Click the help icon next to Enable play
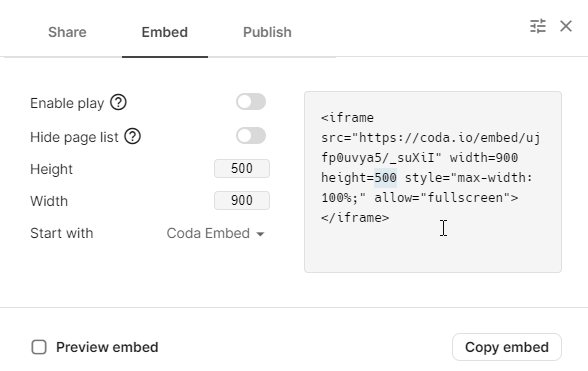Screen dimensions: 588x371 coord(118,102)
